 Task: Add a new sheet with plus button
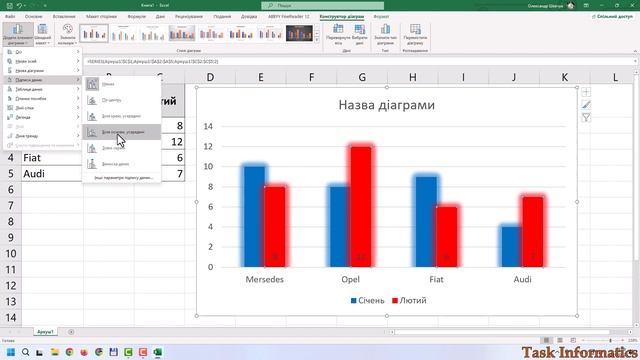pyautogui.click(x=71, y=332)
